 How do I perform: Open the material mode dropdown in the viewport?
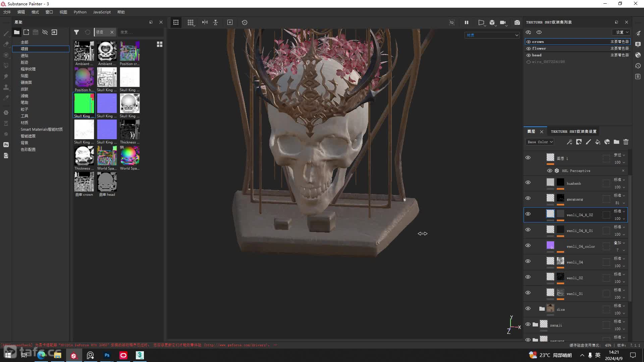pyautogui.click(x=492, y=35)
